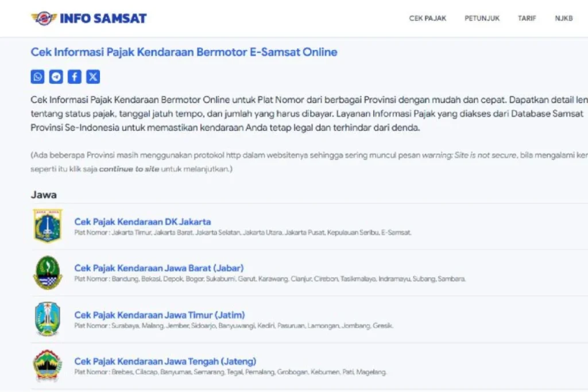This screenshot has width=588, height=392.
Task: Share the page via Facebook icon
Action: pyautogui.click(x=75, y=77)
